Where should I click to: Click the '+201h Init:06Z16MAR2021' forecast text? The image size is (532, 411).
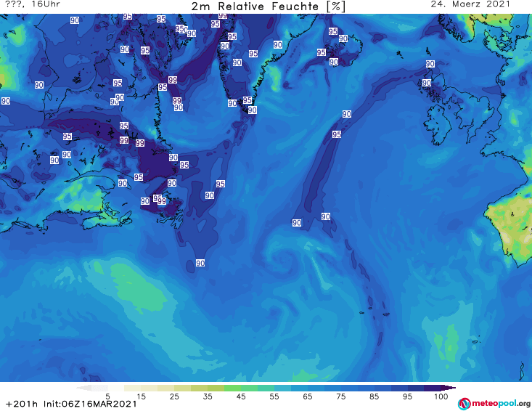point(71,404)
